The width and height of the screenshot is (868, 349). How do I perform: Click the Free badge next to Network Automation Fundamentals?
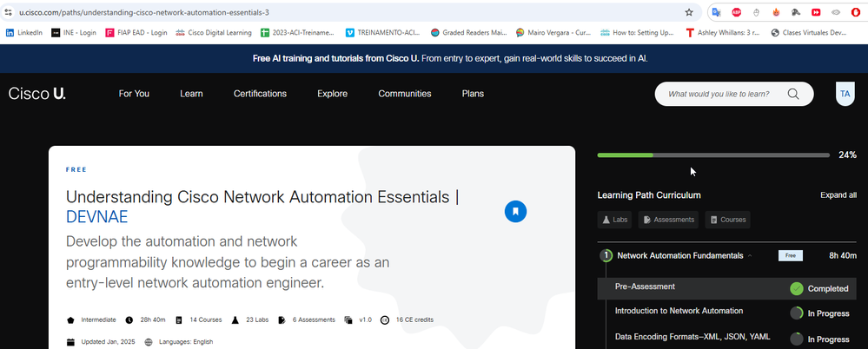[x=791, y=255]
